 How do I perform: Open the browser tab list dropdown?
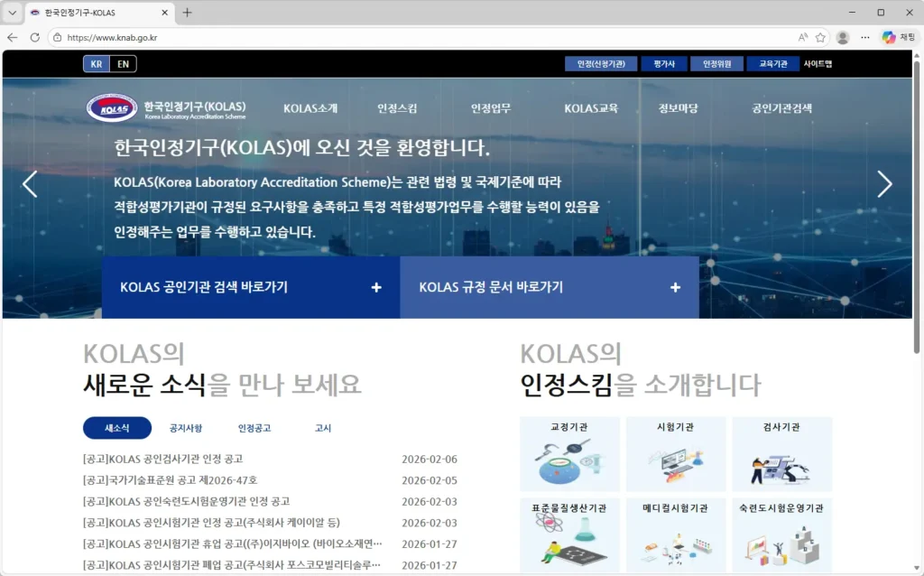pos(13,13)
